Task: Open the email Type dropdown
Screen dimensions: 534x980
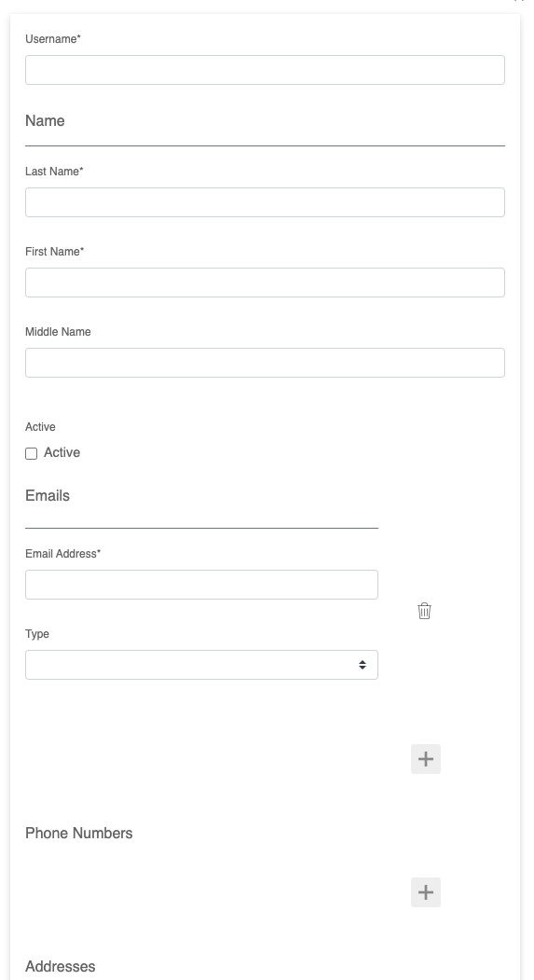Action: (x=201, y=665)
